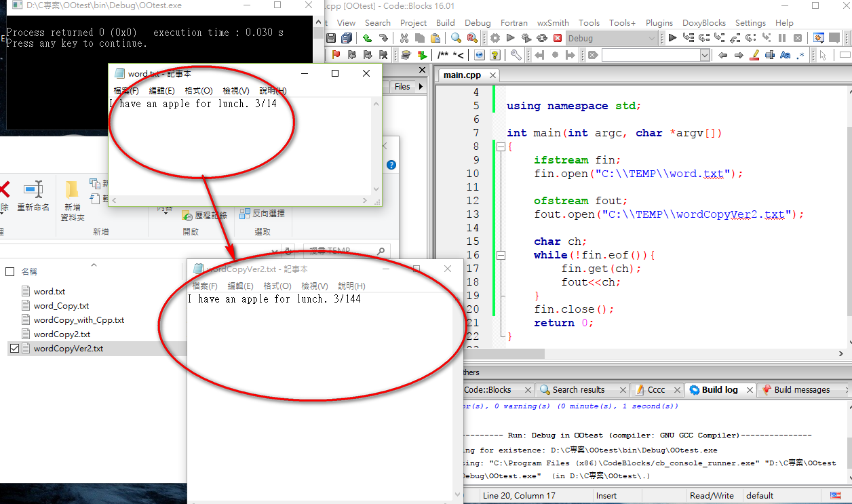Build project with the gear icon
Viewport: 852px width, 504px height.
coord(495,38)
